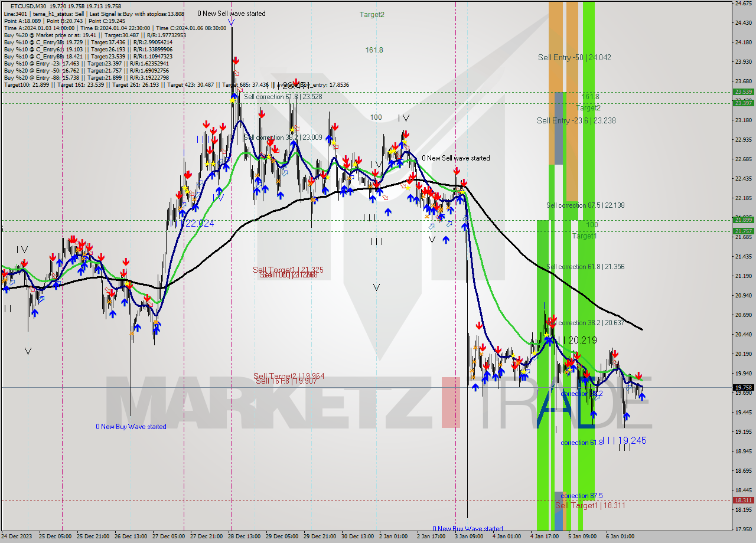Screen dimensions: 756x543
Task: Select the 'Buy %20 @ Entry -88: 15.738' line
Action: coord(86,77)
